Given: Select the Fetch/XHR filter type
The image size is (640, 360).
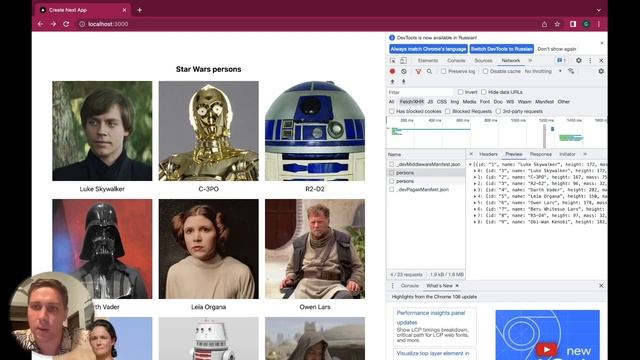Looking at the screenshot, I should click(x=411, y=102).
